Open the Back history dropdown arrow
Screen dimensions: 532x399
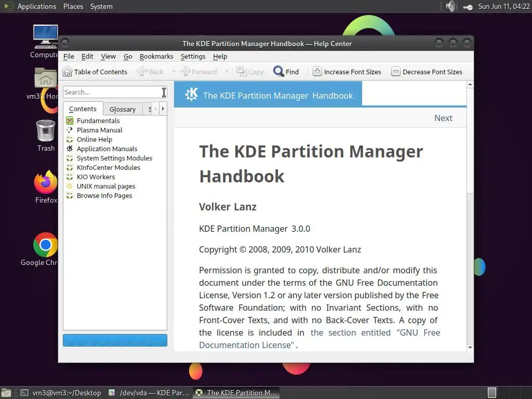click(x=174, y=72)
